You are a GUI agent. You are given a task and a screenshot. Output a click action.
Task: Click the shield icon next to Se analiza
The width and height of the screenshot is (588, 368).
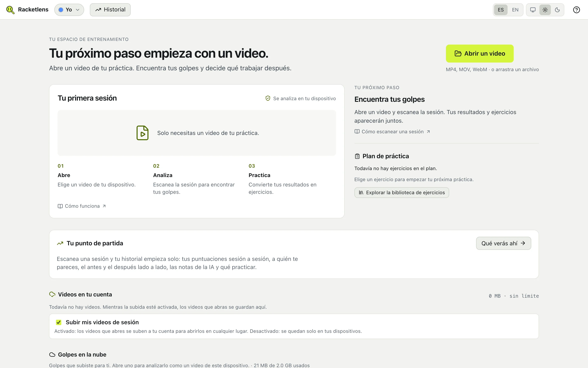click(268, 98)
